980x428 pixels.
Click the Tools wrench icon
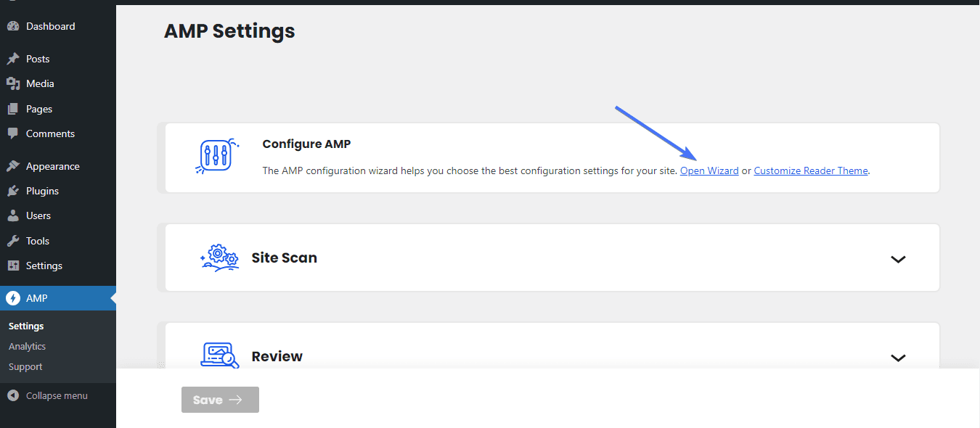coord(13,241)
